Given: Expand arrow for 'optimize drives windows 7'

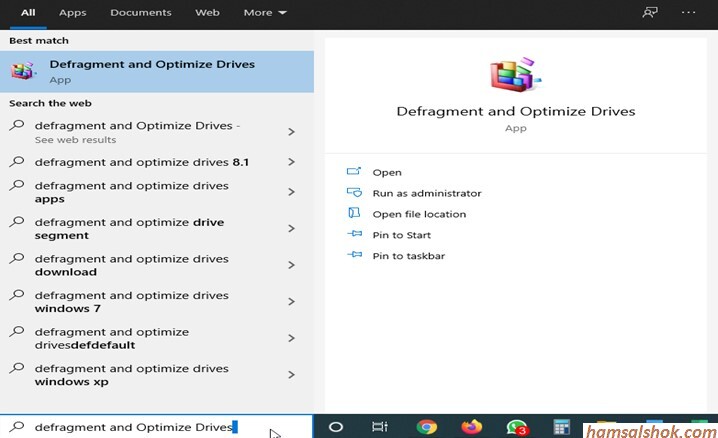Looking at the screenshot, I should click(x=291, y=301).
